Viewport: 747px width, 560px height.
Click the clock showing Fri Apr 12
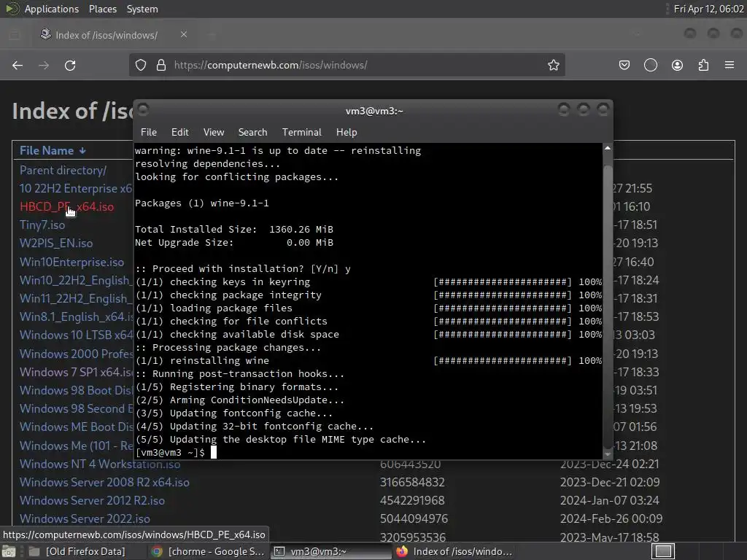tap(708, 9)
